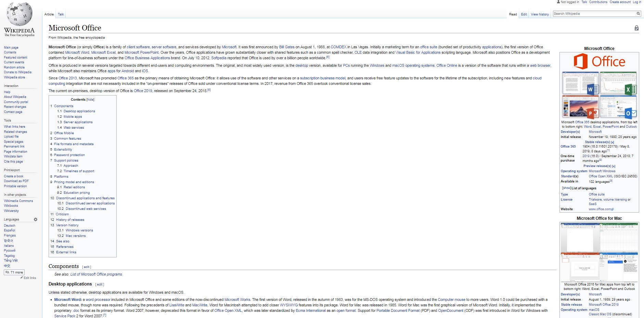Screen dimensions: 644x318
Task: Expand the 71 more languages list
Action: 14,272
